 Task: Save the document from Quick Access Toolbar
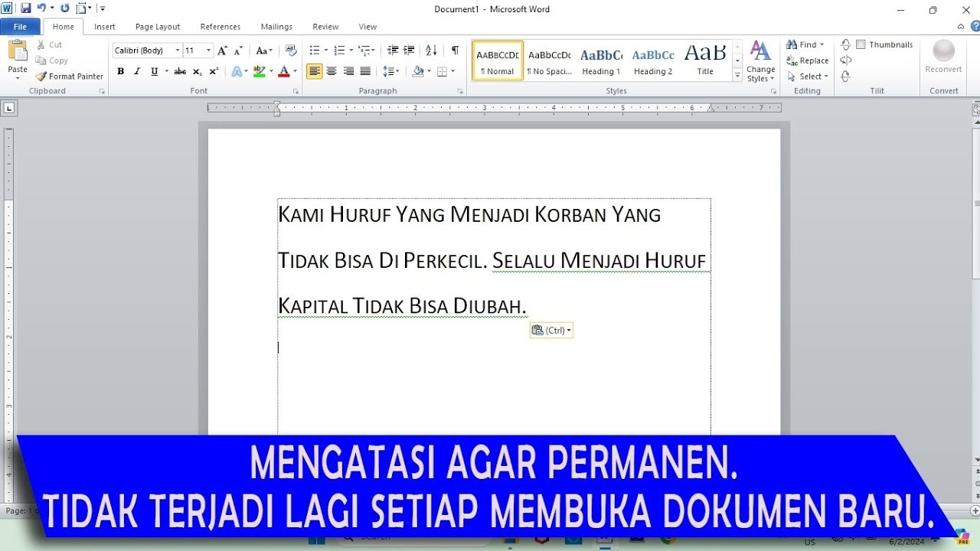(x=26, y=8)
